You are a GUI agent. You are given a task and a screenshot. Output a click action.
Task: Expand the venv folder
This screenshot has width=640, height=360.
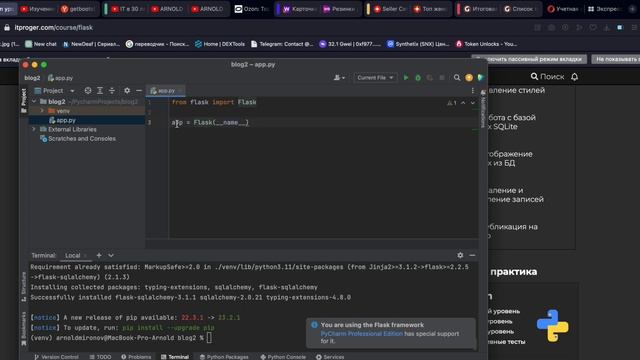[x=42, y=111]
